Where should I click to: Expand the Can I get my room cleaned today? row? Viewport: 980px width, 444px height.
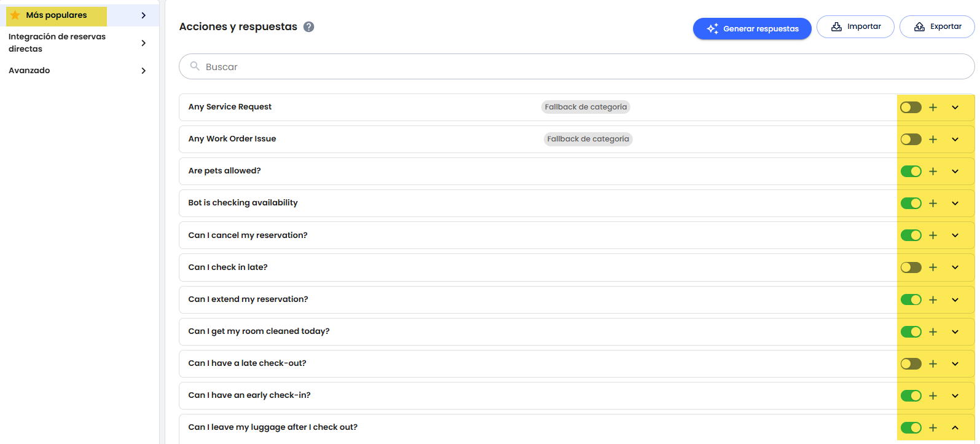pyautogui.click(x=955, y=331)
